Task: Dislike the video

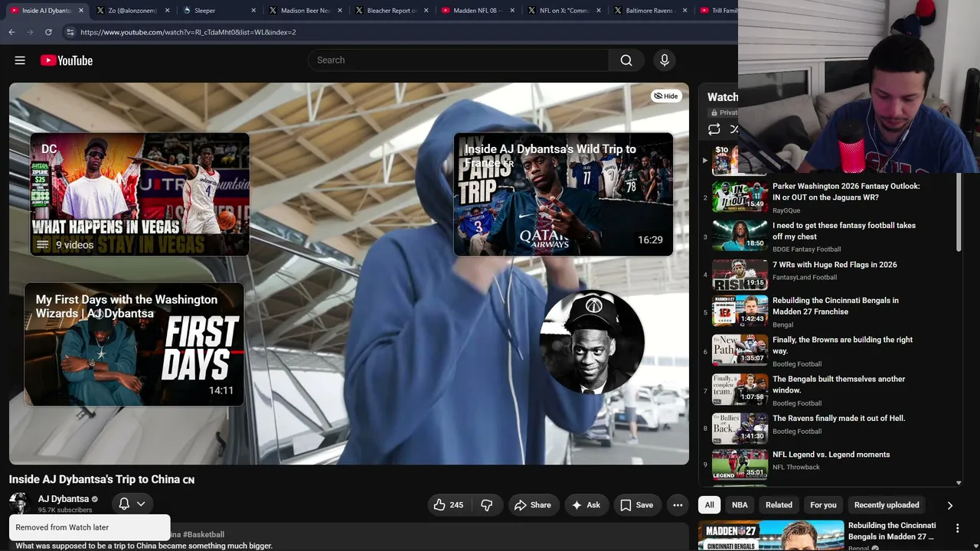Action: (487, 505)
